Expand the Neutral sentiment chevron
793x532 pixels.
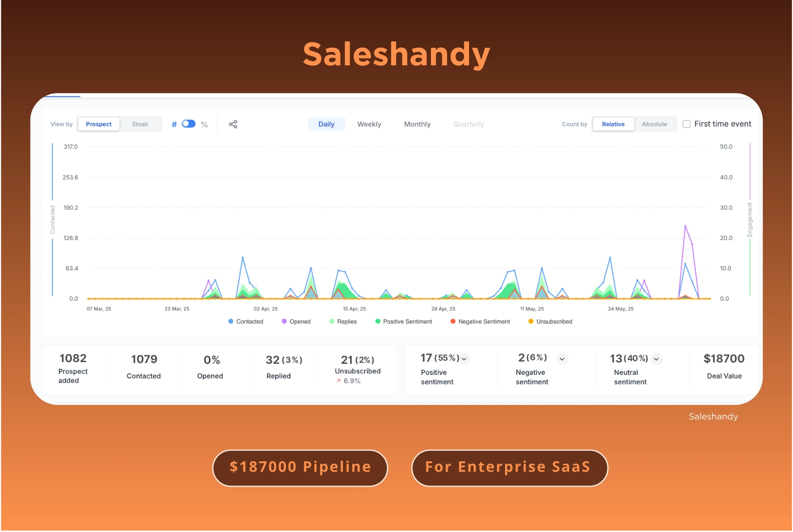click(656, 359)
